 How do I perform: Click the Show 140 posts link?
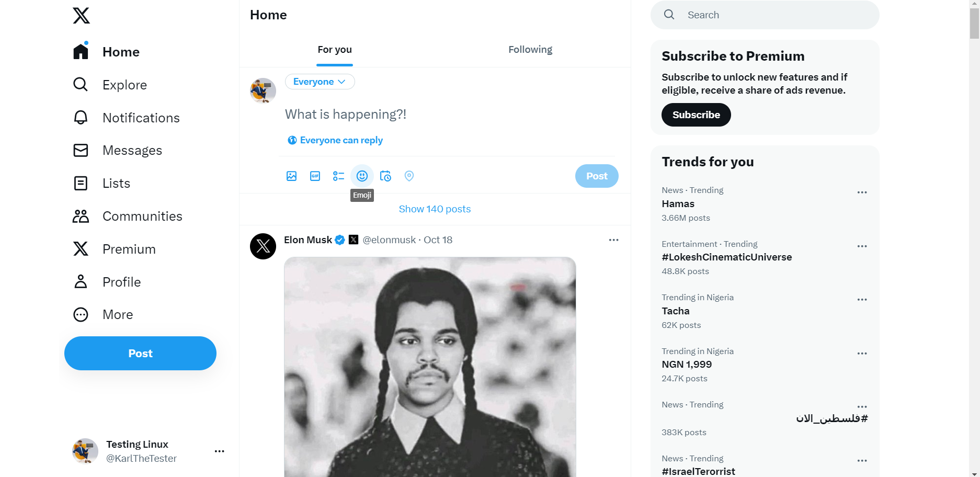coord(435,209)
